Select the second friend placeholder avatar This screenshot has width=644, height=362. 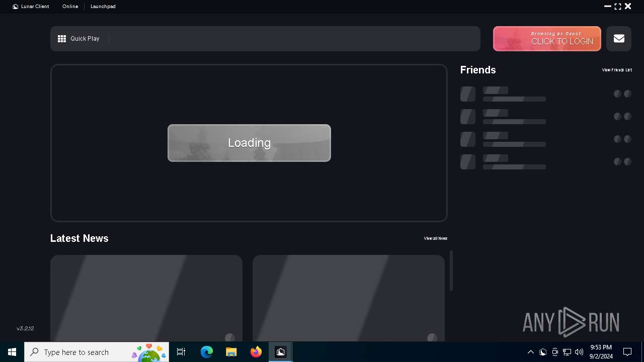(468, 117)
